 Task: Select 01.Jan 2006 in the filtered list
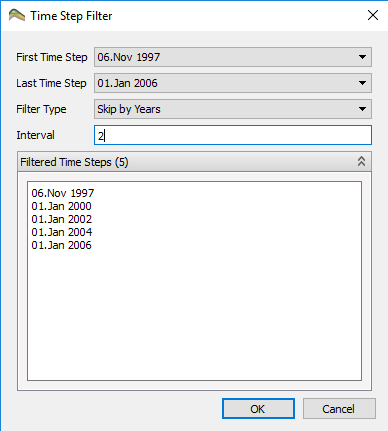click(61, 245)
